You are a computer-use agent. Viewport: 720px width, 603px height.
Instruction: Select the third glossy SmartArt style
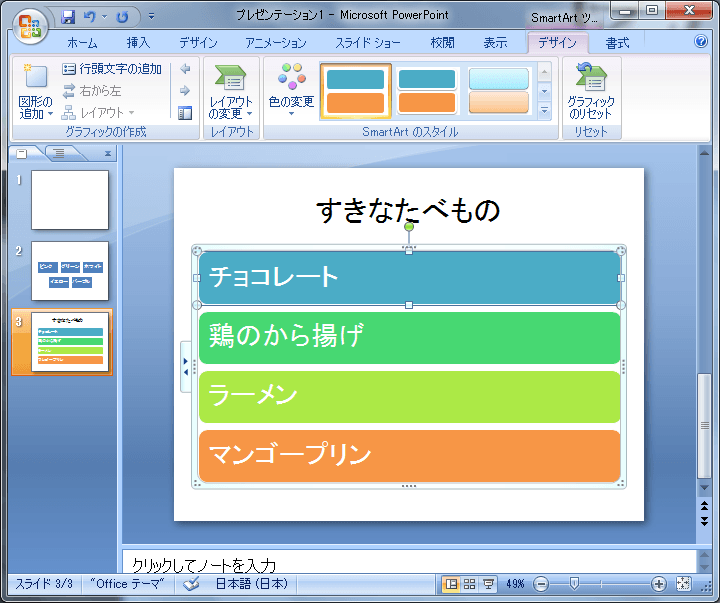499,91
